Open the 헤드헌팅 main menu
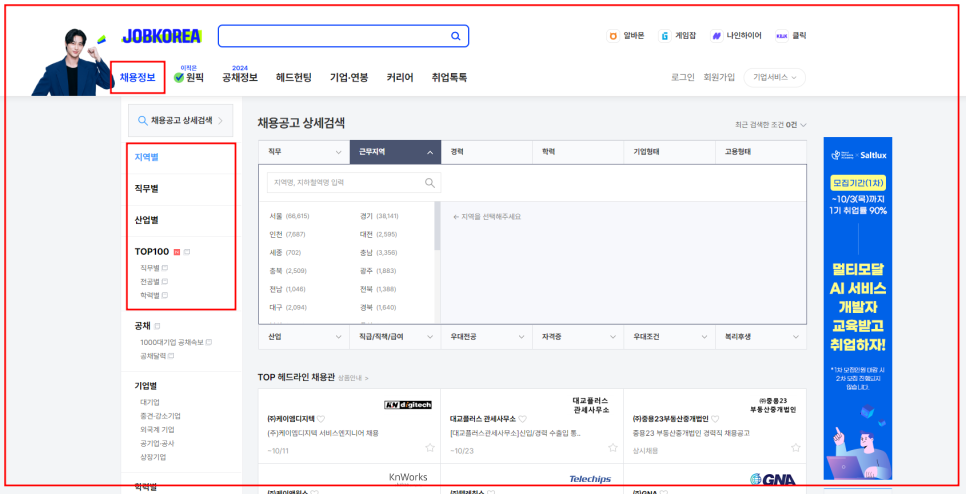This screenshot has height=494, width=966. [x=294, y=78]
